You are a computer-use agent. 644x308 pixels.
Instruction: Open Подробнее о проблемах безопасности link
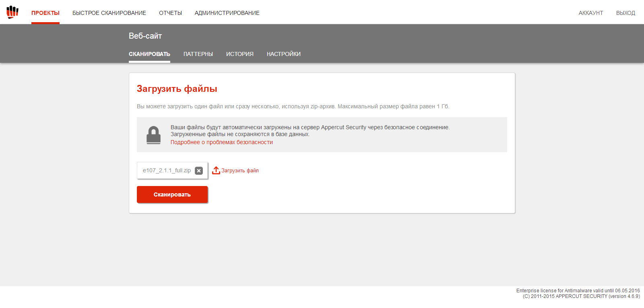point(222,142)
